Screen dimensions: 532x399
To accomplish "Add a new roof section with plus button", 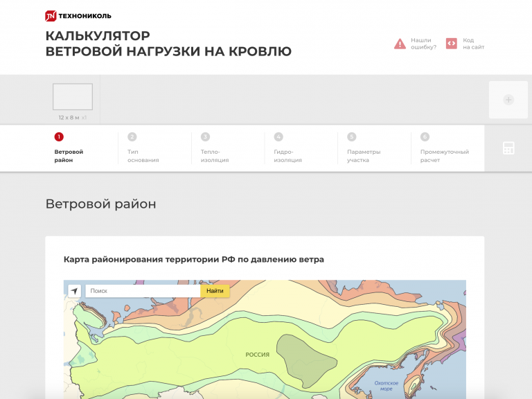I will coord(508,100).
